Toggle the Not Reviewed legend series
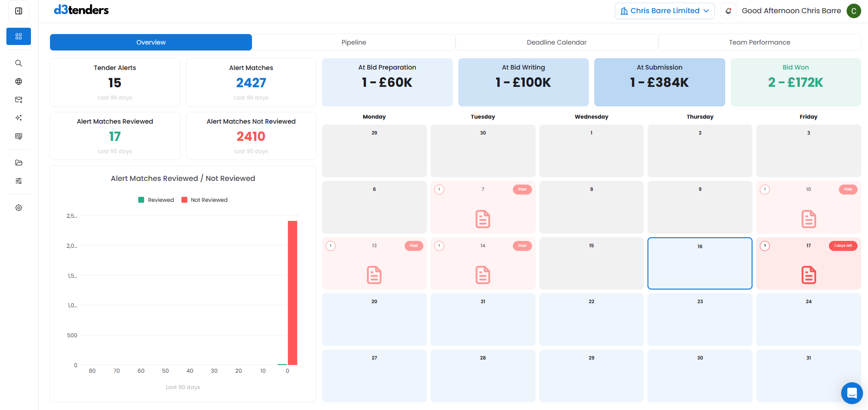The image size is (868, 410). [x=205, y=200]
